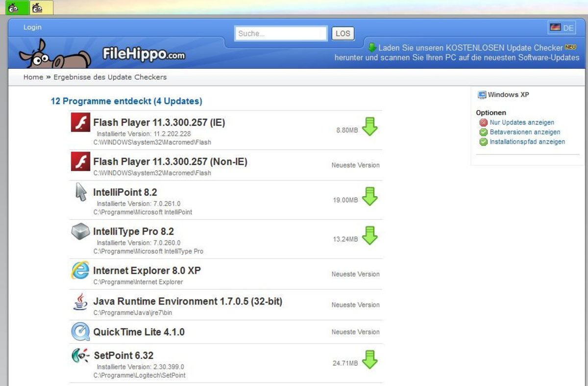
Task: Click Installierte Version: 2.30.399.0 text
Action: 140,367
